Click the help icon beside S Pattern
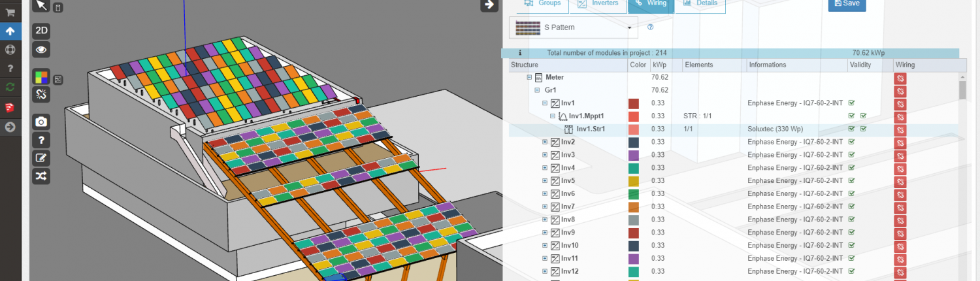980x281 pixels. [650, 27]
